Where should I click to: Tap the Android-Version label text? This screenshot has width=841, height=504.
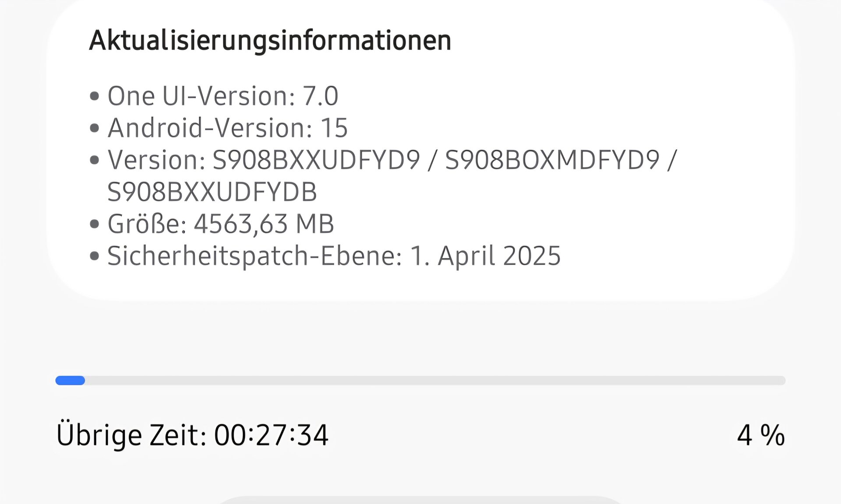[x=210, y=128]
